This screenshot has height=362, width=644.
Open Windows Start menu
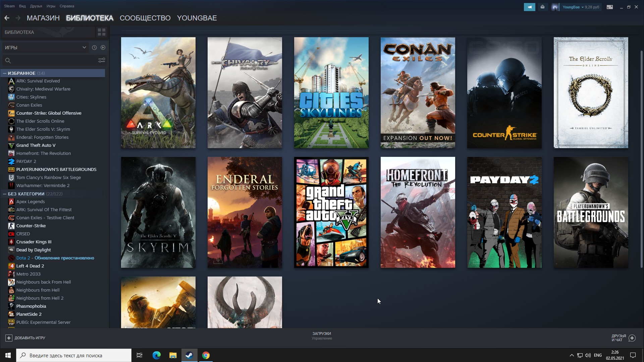point(8,355)
